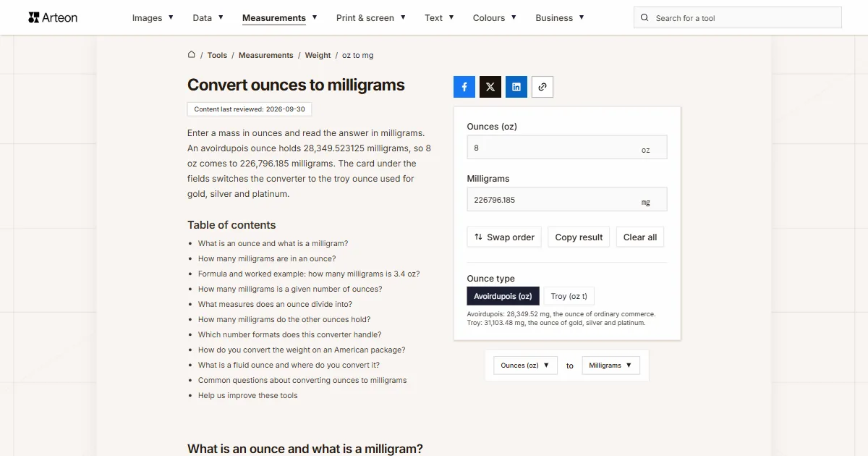Go to "What is an ounce and what is a milligram?"
868x456 pixels.
[273, 244]
